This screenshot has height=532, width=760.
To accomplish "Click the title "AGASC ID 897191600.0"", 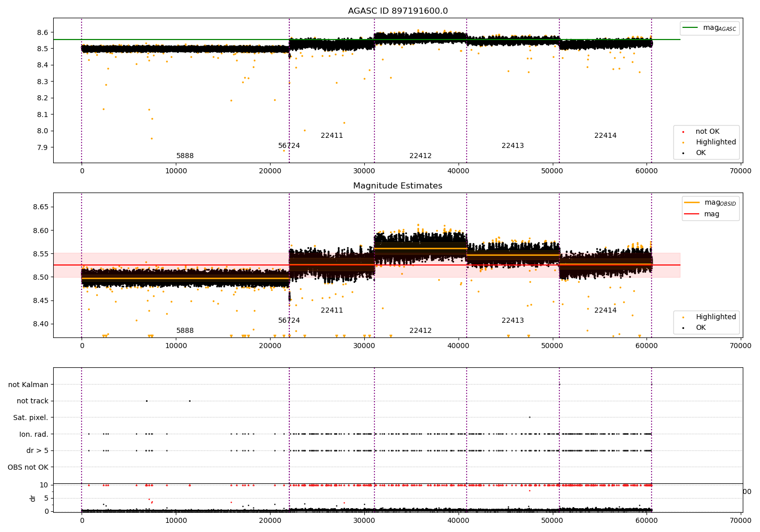I will point(398,11).
